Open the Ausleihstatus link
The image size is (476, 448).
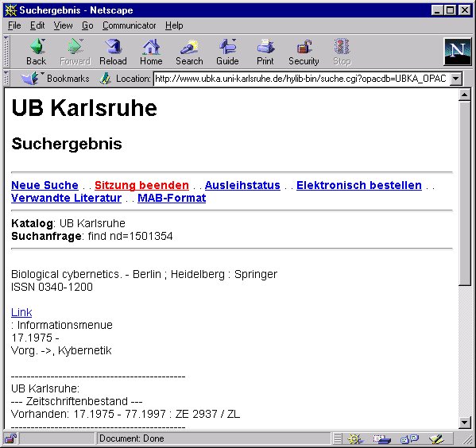pos(242,185)
